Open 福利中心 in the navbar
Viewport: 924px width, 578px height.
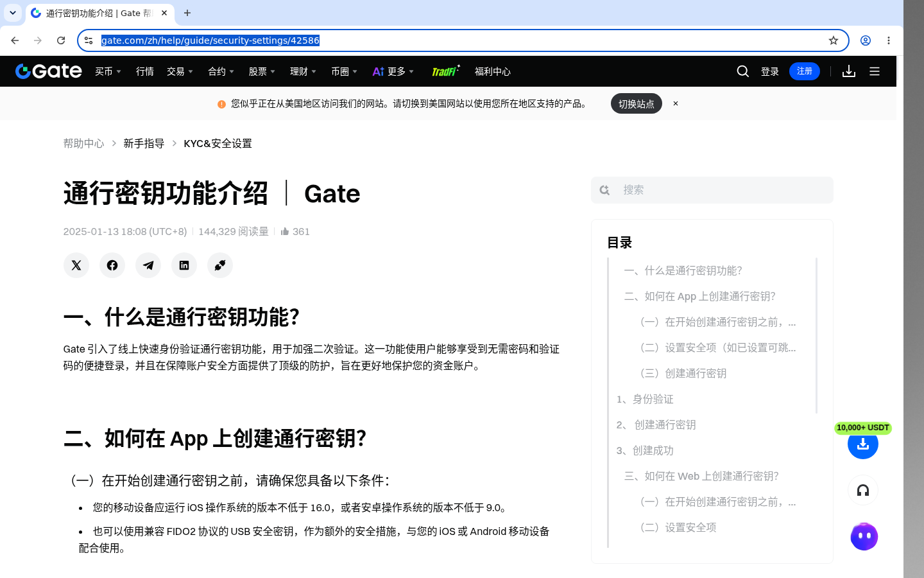[x=493, y=71]
